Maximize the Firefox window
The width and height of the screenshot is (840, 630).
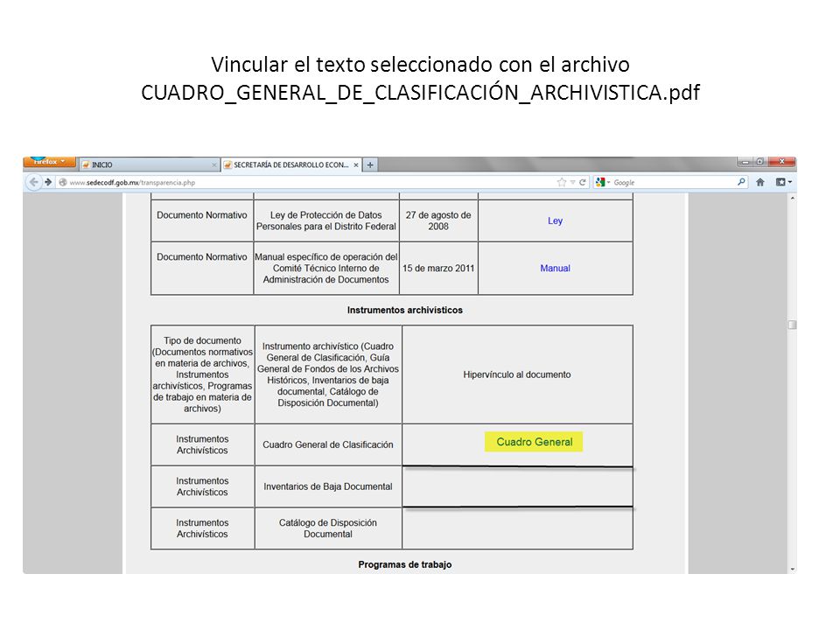(x=759, y=161)
